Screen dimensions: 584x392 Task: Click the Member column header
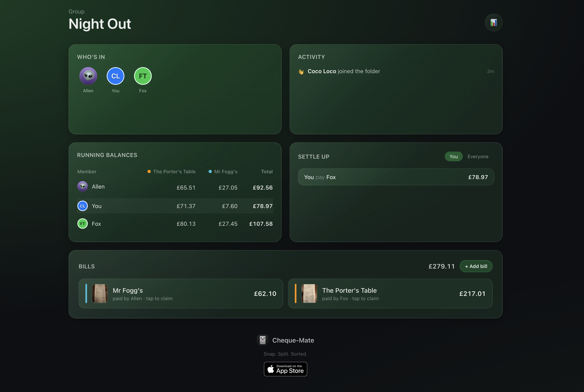[x=87, y=171]
